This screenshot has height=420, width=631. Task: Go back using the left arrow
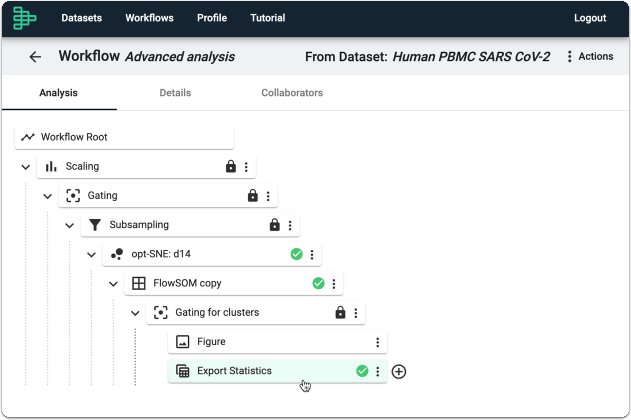(x=35, y=57)
